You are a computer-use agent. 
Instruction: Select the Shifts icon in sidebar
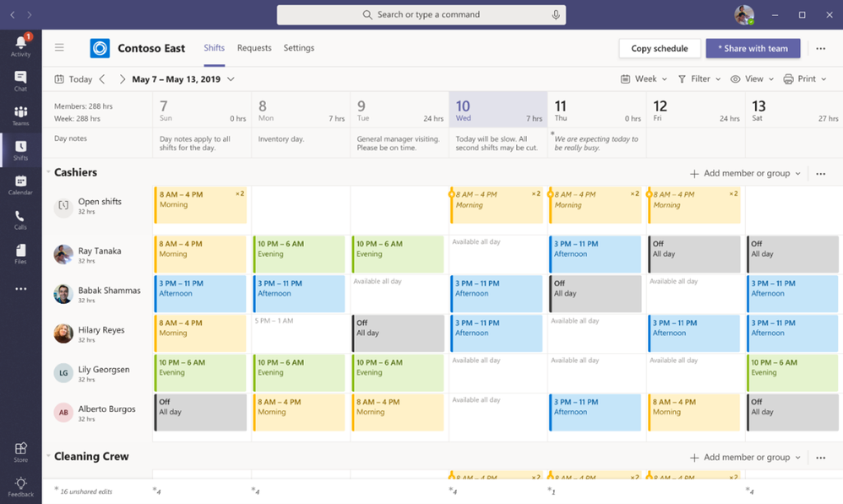point(20,150)
